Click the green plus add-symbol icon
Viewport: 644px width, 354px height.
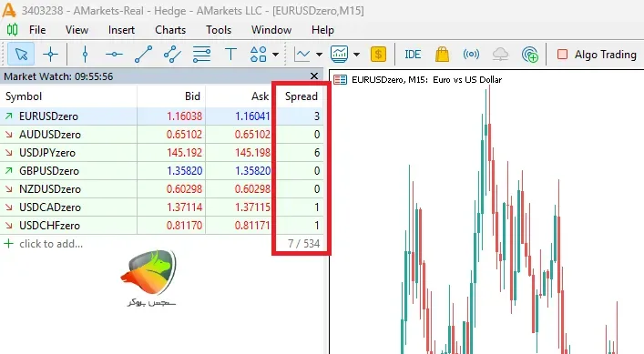[8, 244]
